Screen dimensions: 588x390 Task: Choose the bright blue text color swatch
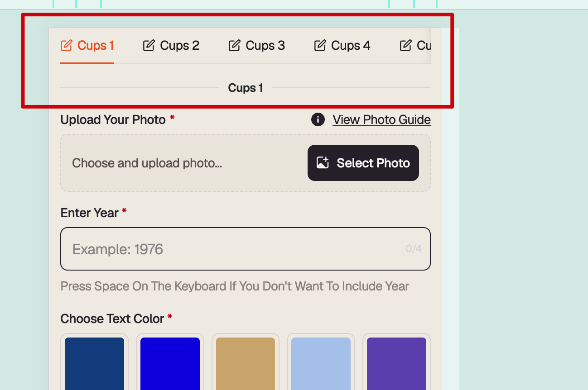pyautogui.click(x=170, y=363)
